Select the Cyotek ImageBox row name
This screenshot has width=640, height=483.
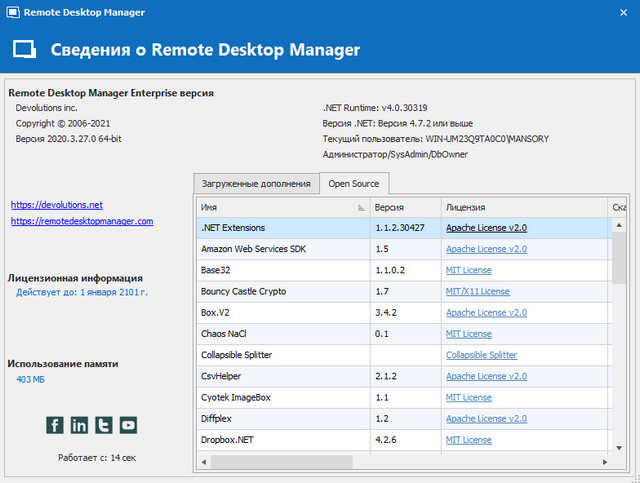[x=236, y=398]
